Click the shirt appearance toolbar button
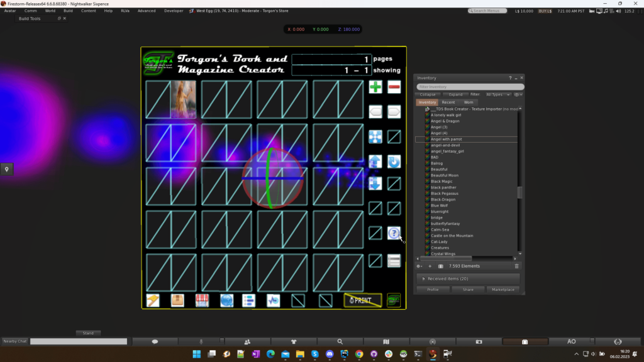 (x=294, y=341)
